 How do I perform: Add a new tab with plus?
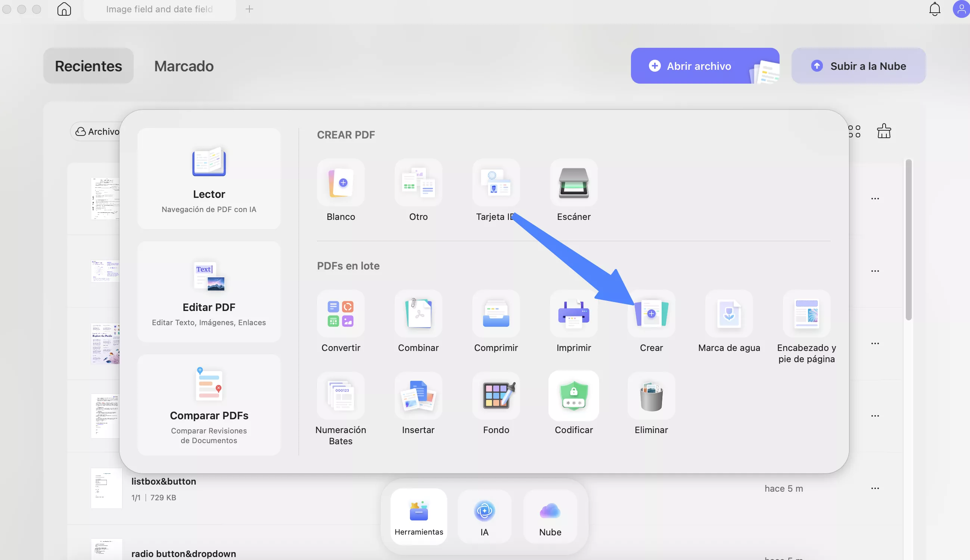249,9
